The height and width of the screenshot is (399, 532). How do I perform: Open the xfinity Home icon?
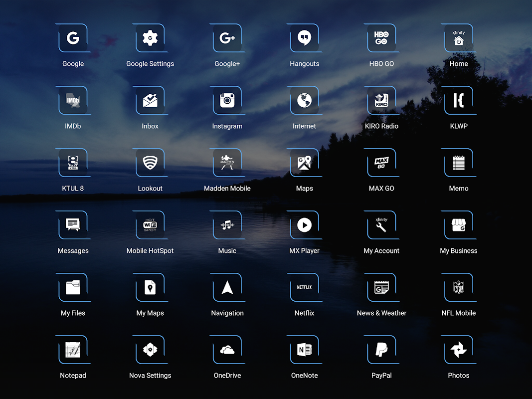pos(459,38)
